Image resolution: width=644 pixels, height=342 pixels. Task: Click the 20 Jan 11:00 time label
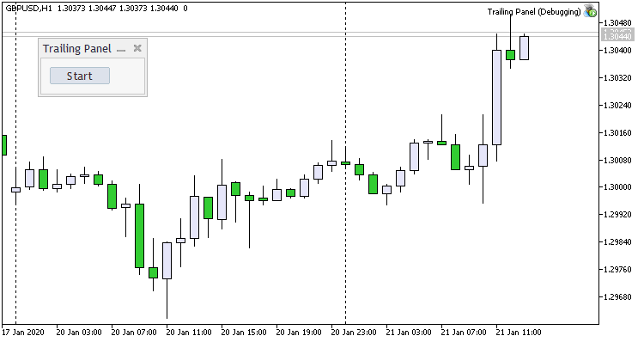pyautogui.click(x=189, y=333)
